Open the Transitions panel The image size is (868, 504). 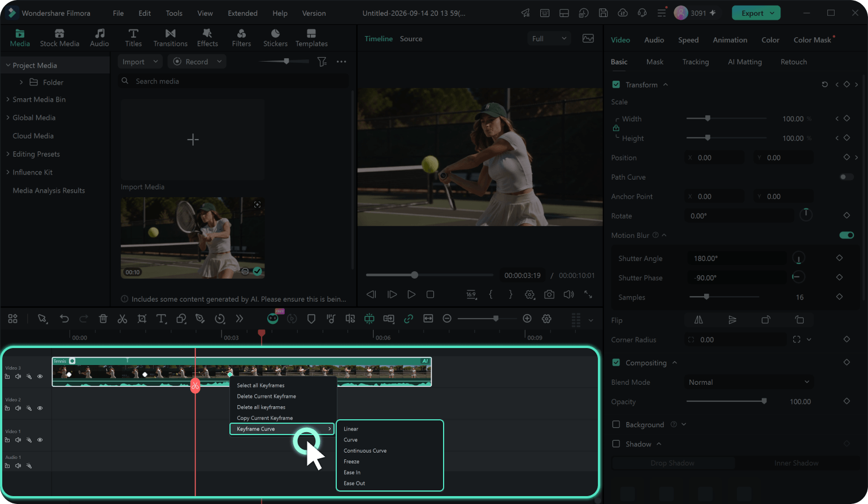[x=170, y=38]
